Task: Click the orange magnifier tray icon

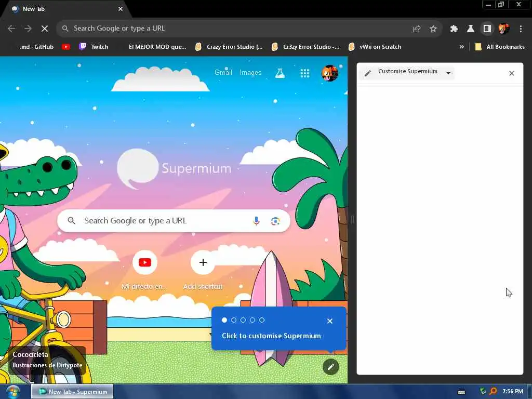Action: pyautogui.click(x=494, y=391)
